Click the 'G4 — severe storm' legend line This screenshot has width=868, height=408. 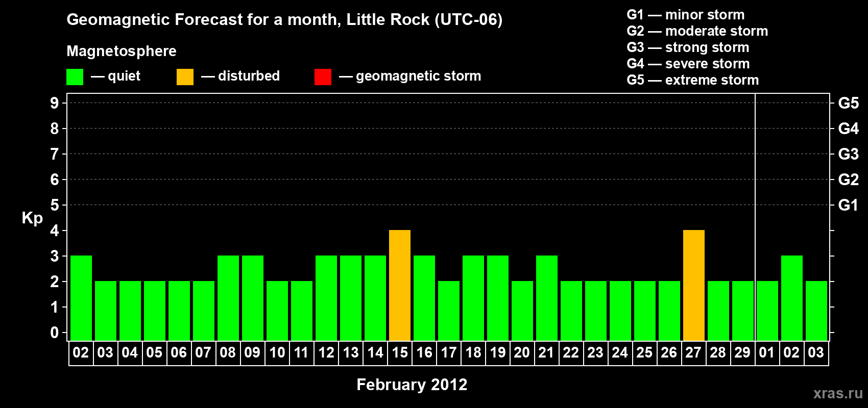point(688,64)
